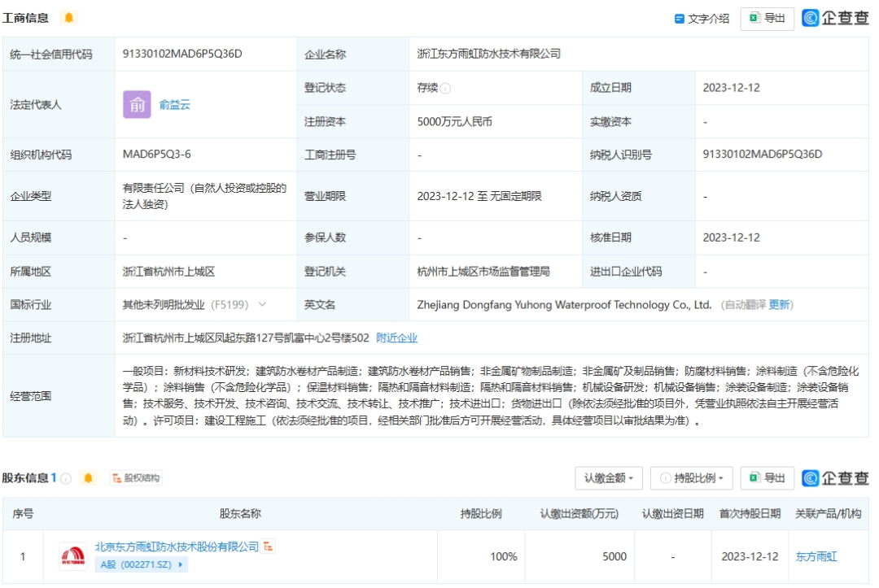Click equity structure icon after shareholder name
879x588 pixels.
[x=269, y=547]
